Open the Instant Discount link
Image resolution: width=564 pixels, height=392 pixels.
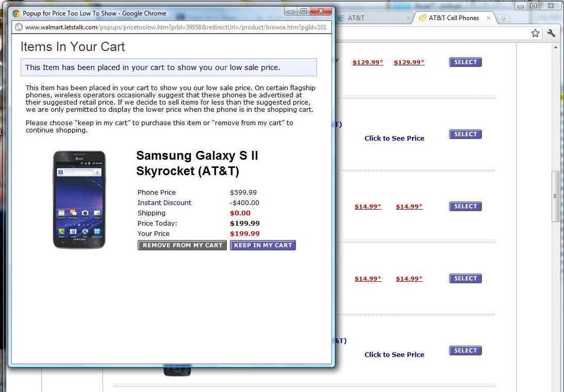(x=164, y=202)
